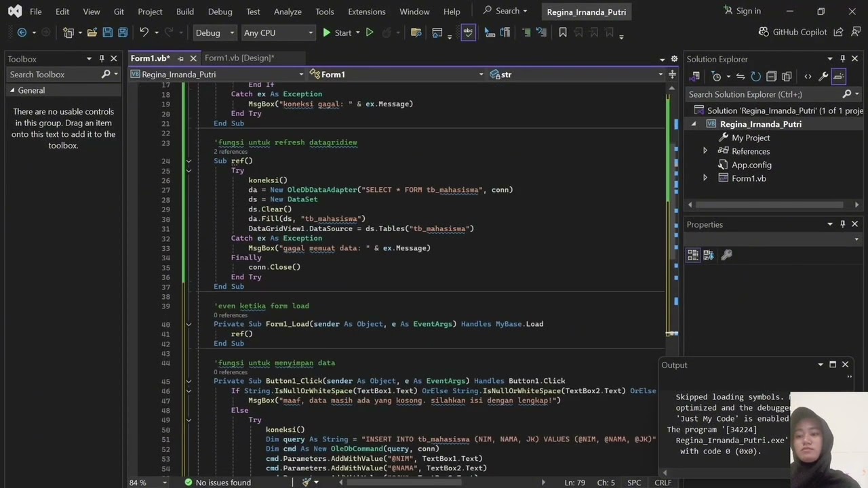This screenshot has width=868, height=488.
Task: Select My Project in Solution Explorer
Action: coord(751,138)
